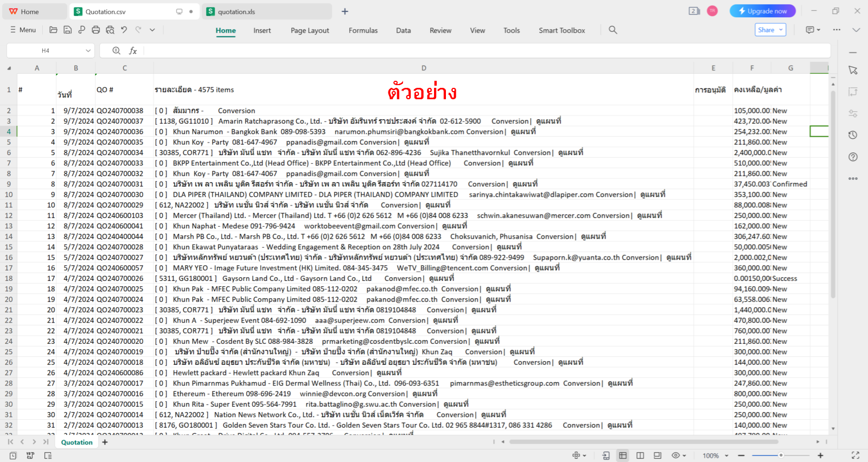The width and height of the screenshot is (868, 462).
Task: Click the monitor icon on Quotation.csv tab
Action: [179, 11]
